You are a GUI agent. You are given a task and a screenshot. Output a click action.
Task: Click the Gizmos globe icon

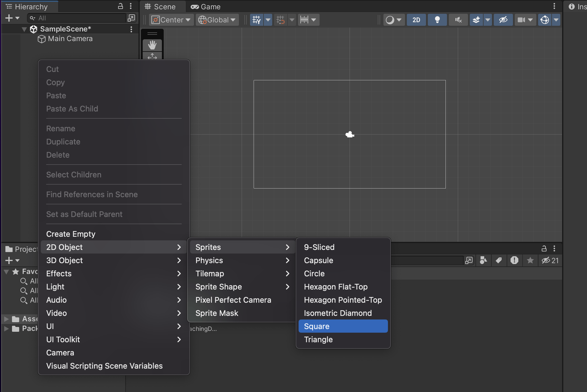[544, 20]
